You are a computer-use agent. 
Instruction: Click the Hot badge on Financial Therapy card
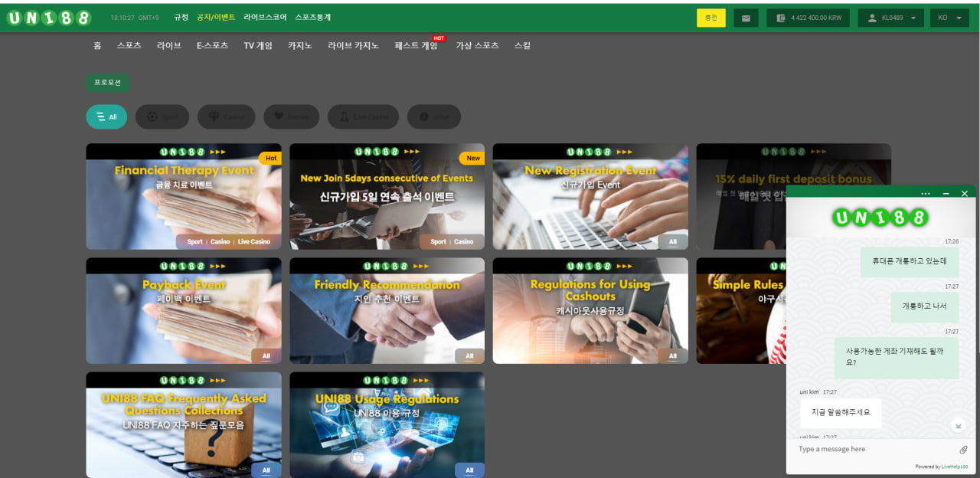click(269, 158)
